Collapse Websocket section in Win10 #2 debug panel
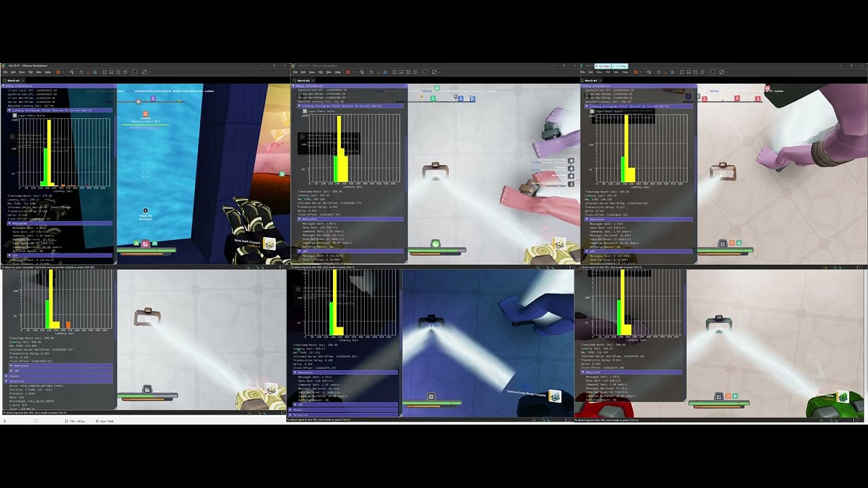868x488 pixels. tap(350, 219)
